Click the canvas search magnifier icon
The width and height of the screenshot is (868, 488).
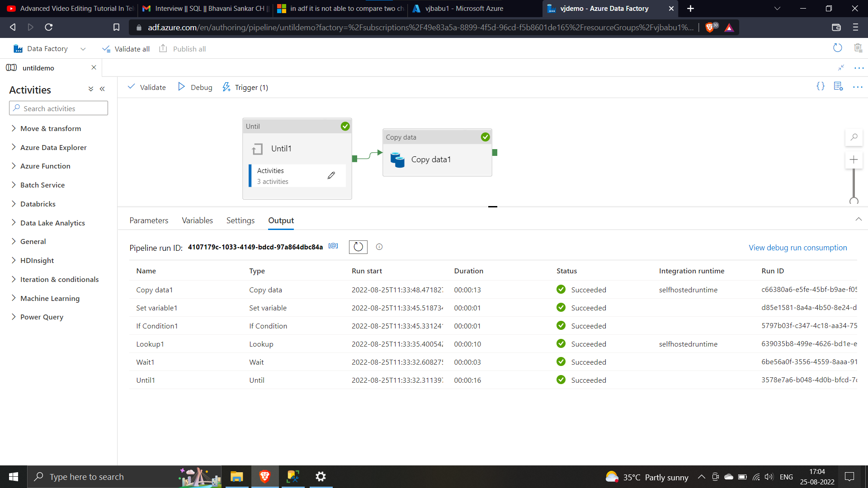[854, 137]
